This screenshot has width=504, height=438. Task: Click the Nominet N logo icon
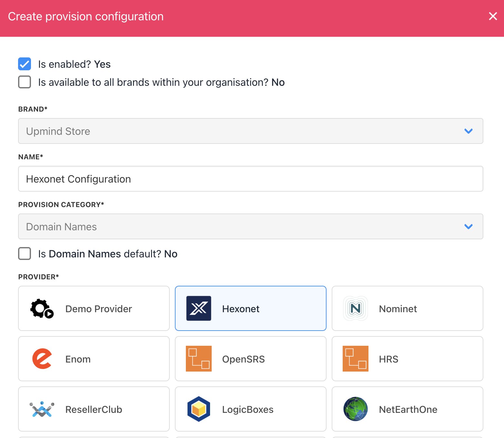pos(356,308)
